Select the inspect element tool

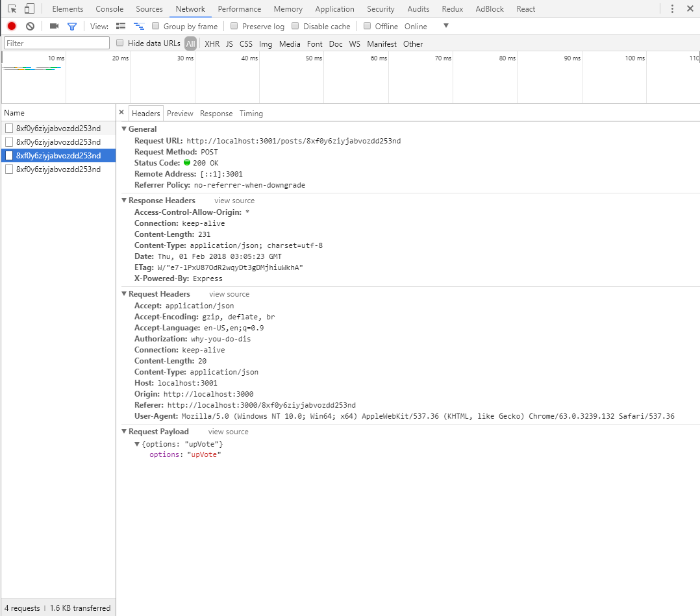pos(11,8)
